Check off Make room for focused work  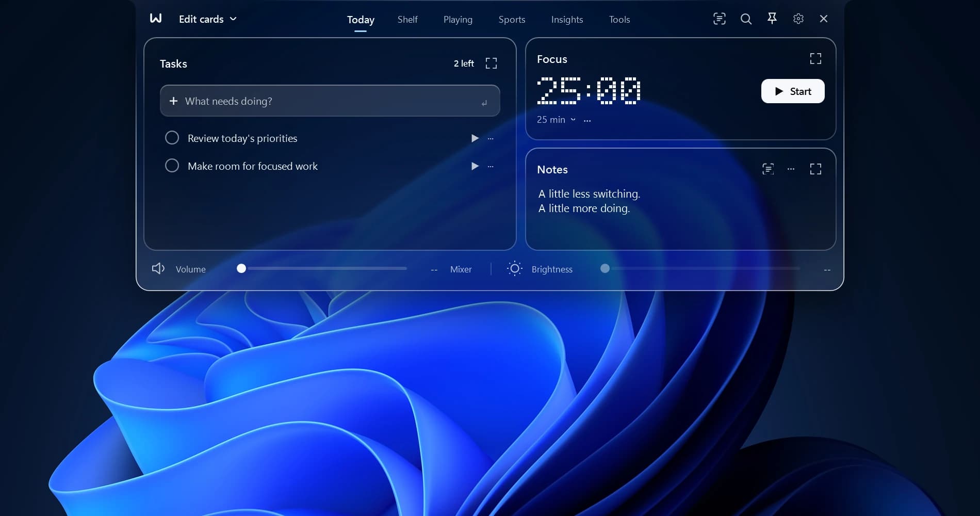(x=172, y=166)
